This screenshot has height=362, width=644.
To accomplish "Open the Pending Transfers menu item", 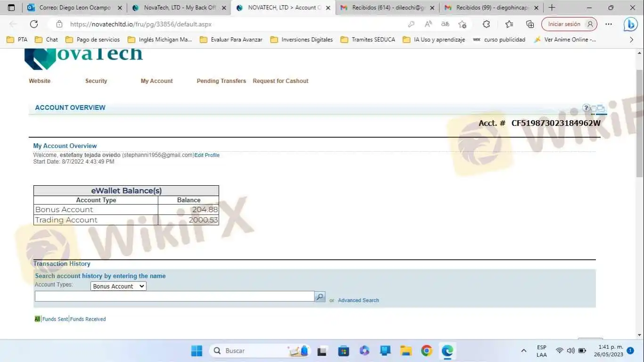I will [221, 81].
